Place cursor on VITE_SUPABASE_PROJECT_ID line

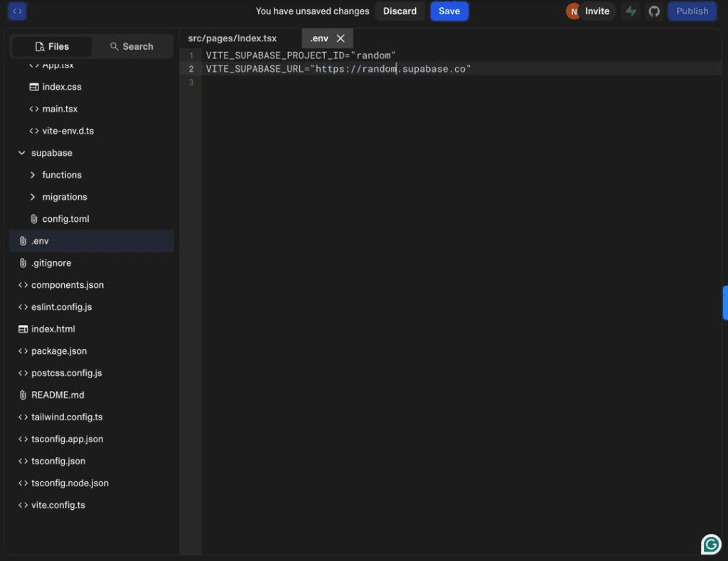301,55
